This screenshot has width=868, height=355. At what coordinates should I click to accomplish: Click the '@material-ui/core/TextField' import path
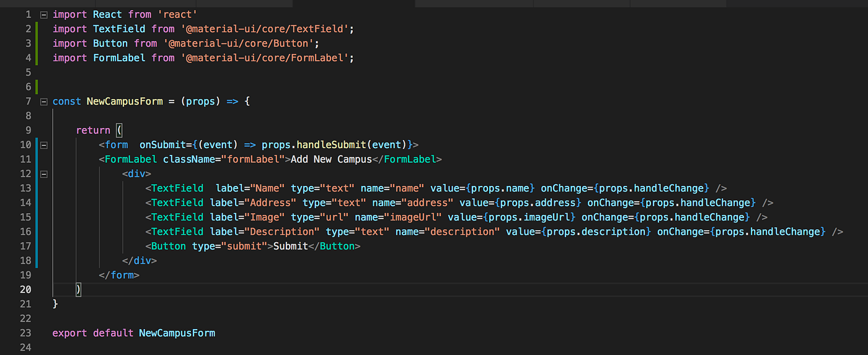265,28
